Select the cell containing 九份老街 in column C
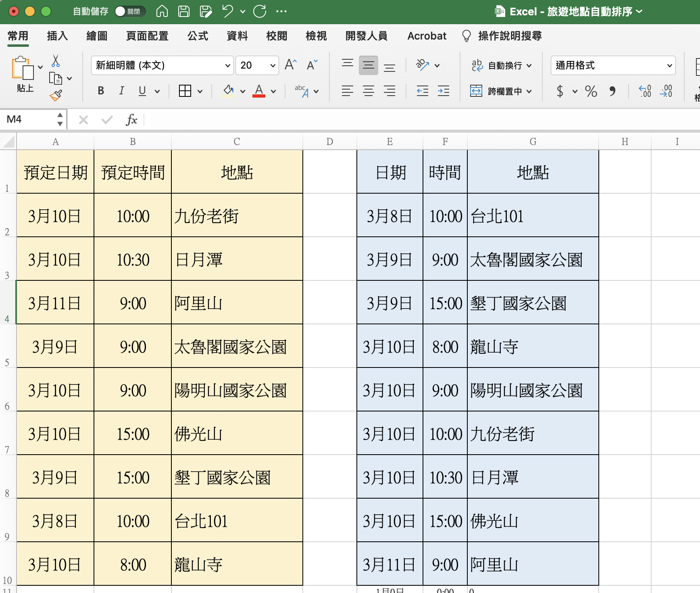 coord(237,215)
